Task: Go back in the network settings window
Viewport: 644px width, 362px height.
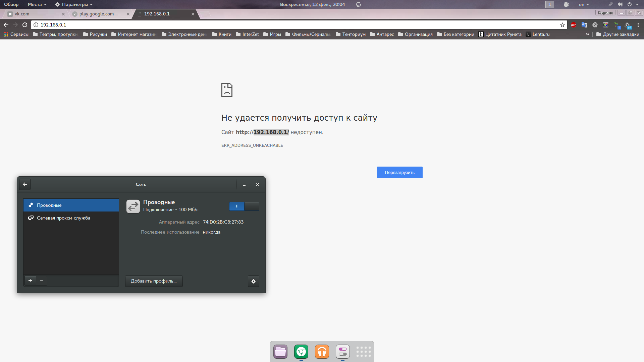Action: click(x=25, y=184)
